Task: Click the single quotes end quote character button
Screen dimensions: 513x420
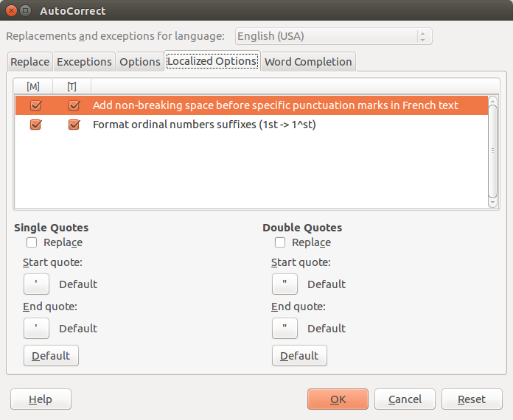Action: pyautogui.click(x=36, y=329)
